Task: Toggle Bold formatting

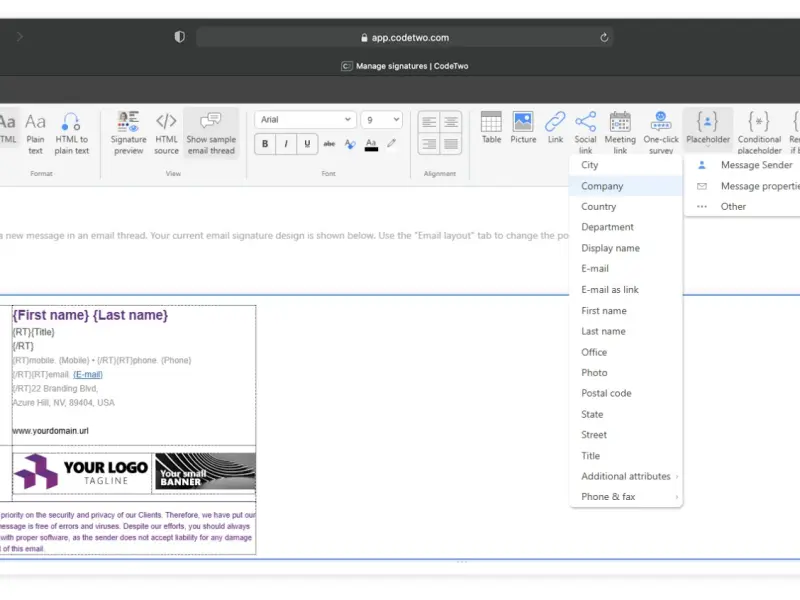Action: pos(265,144)
